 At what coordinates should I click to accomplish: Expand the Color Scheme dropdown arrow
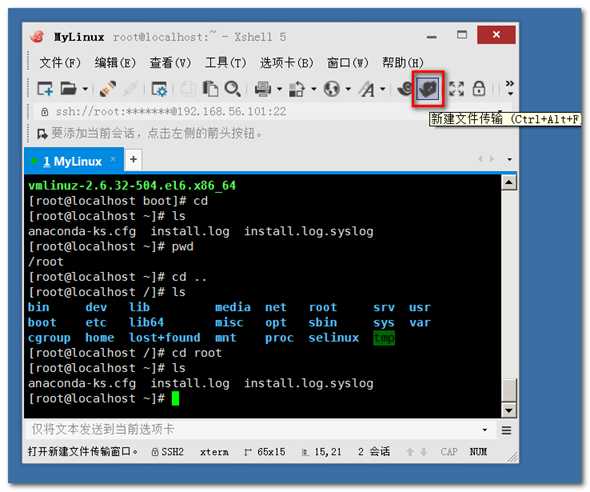click(x=314, y=90)
